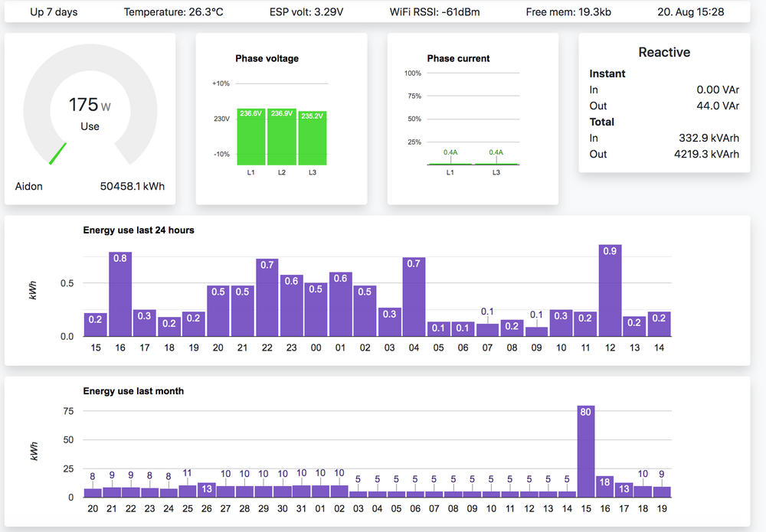Select the hour 16 bar showing 0.8 kWh
Image resolution: width=766 pixels, height=532 pixels.
pos(120,295)
